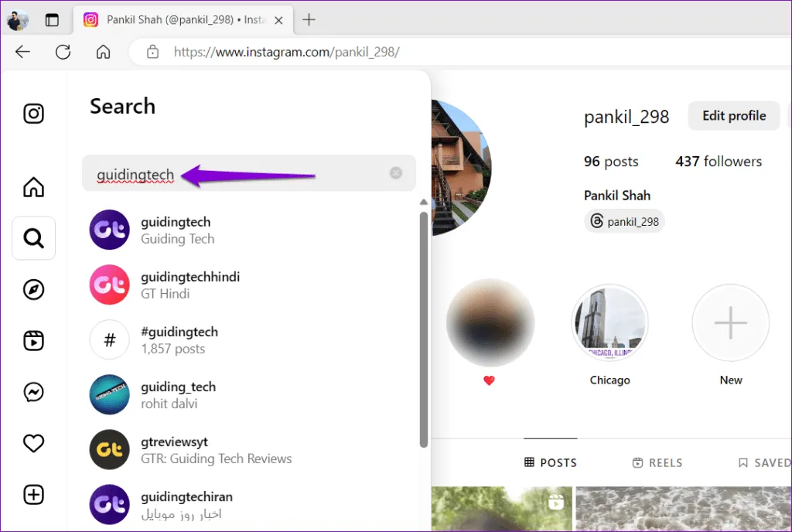Switch to the REELS tab
This screenshot has width=792, height=532.
(657, 462)
